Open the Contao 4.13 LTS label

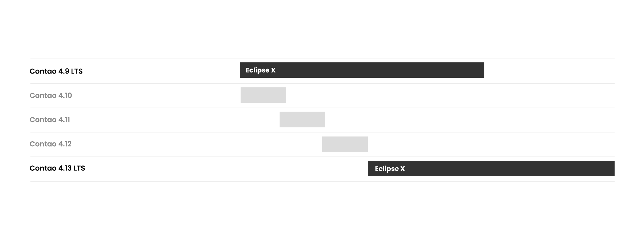tap(57, 168)
